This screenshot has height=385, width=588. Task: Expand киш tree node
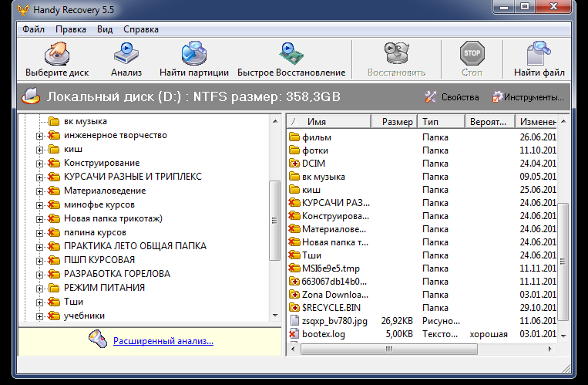pos(39,150)
